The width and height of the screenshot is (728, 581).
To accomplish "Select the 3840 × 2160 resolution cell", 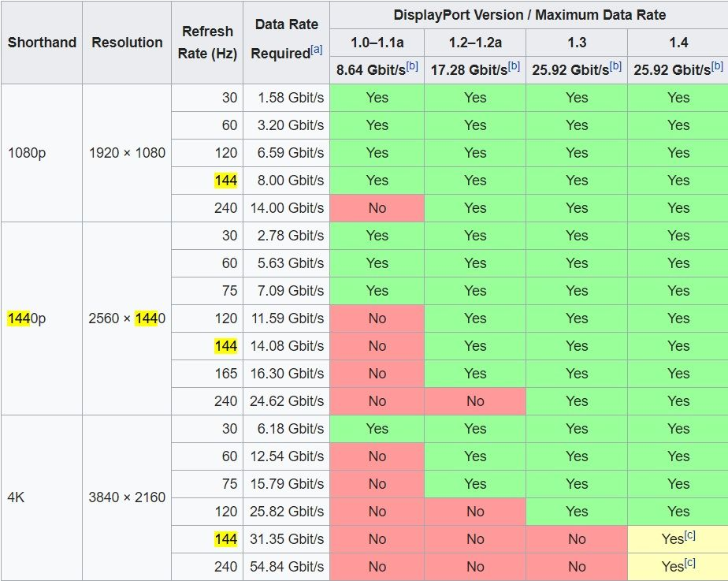I will click(x=127, y=497).
